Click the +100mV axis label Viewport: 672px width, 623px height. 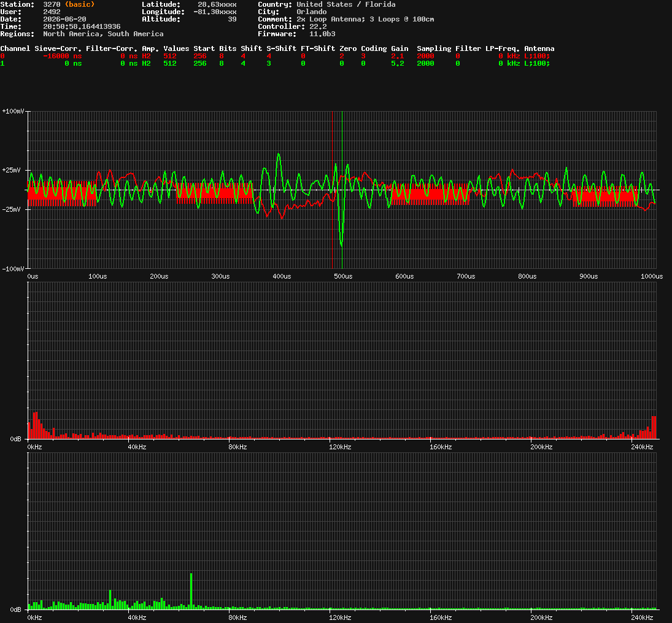coord(13,111)
